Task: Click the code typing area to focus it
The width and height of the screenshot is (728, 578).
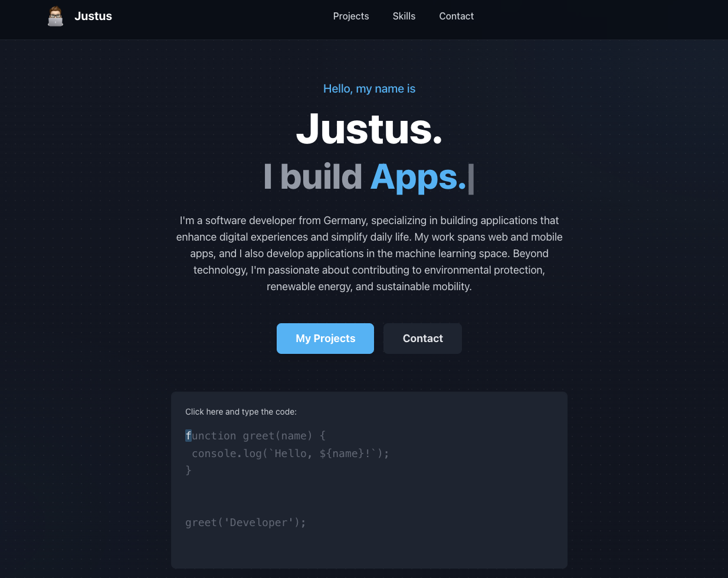Action: click(x=369, y=480)
